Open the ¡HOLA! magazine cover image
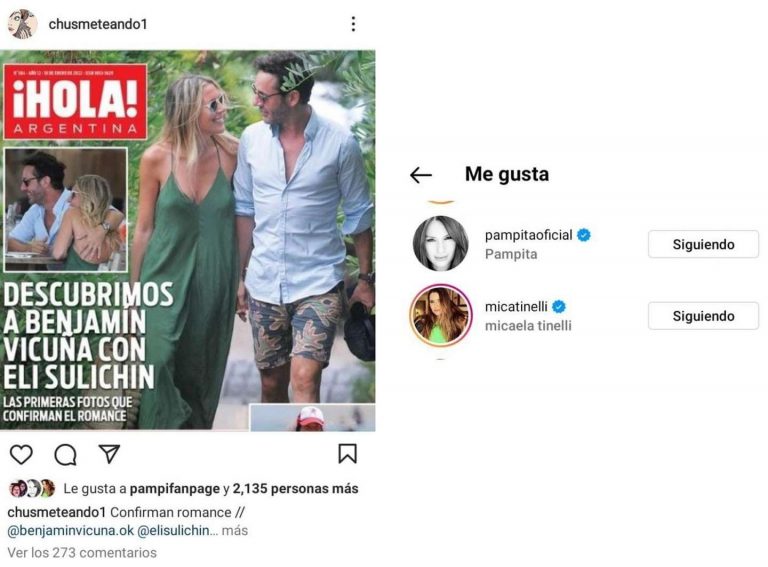The image size is (768, 567). (188, 240)
